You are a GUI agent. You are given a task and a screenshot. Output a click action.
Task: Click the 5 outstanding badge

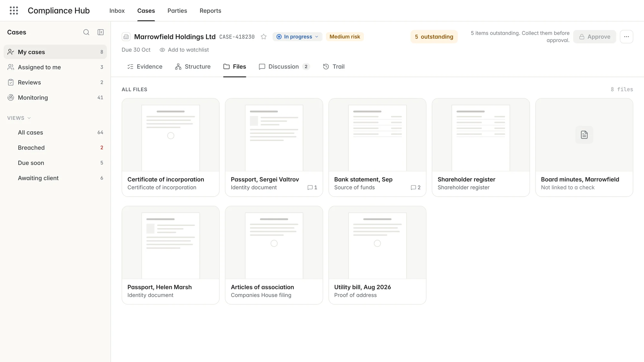point(434,37)
